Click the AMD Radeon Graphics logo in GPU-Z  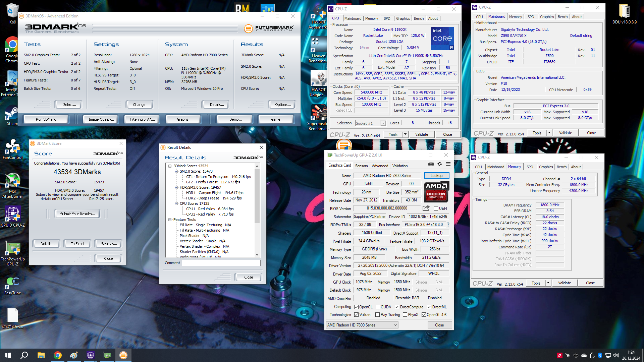click(436, 191)
